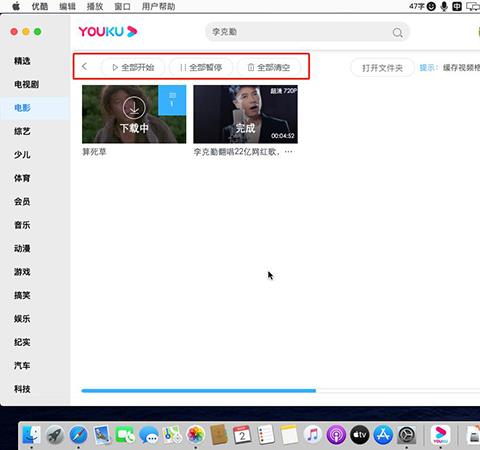Click the microphone icon in menu bar
The height and width of the screenshot is (450, 480).
click(444, 6)
